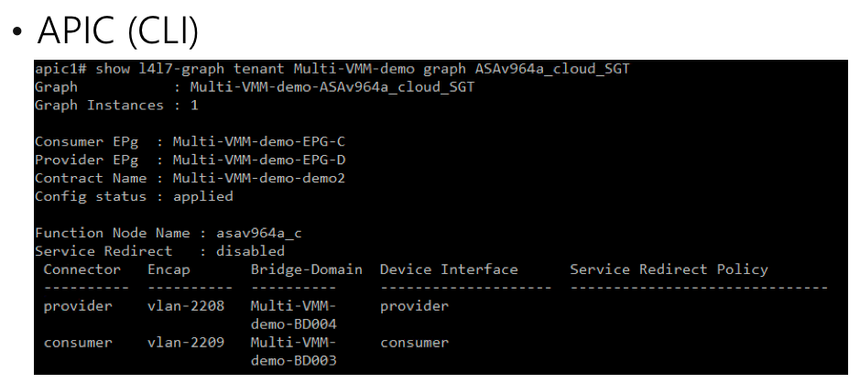
Task: Click bridge domain Multi-VMM-demo-BD004
Action: (x=293, y=315)
